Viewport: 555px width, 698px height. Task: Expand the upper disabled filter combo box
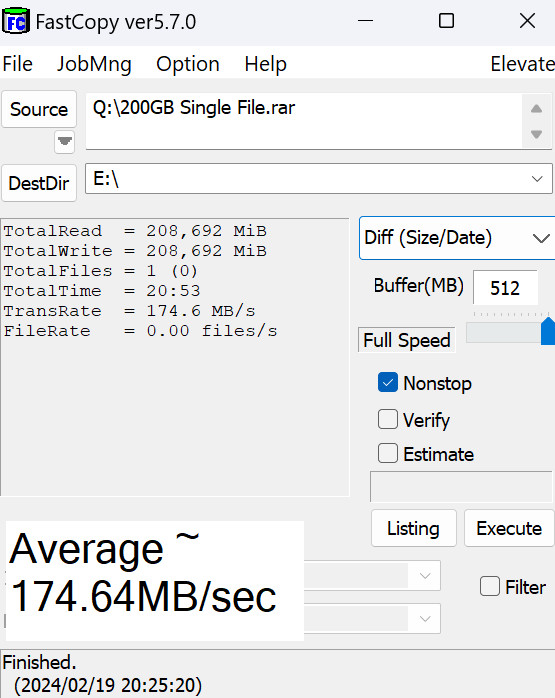(425, 576)
